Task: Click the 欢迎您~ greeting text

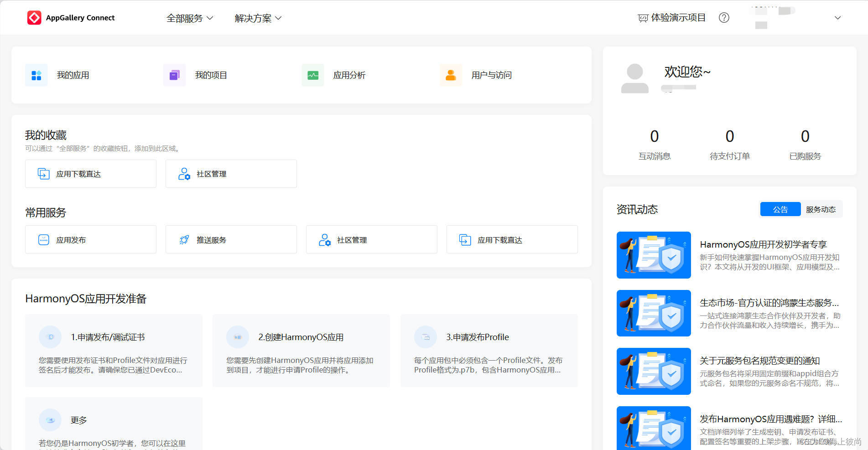Action: coord(687,72)
